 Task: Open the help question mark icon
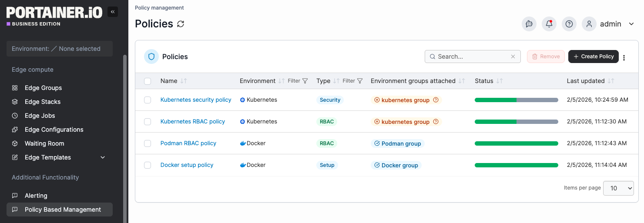[x=569, y=24]
